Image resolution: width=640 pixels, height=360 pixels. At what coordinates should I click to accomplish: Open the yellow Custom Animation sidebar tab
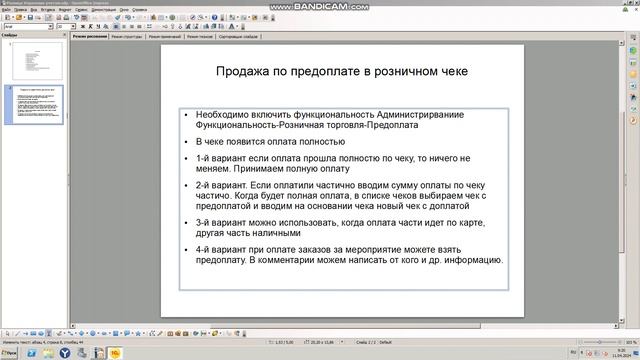click(633, 74)
